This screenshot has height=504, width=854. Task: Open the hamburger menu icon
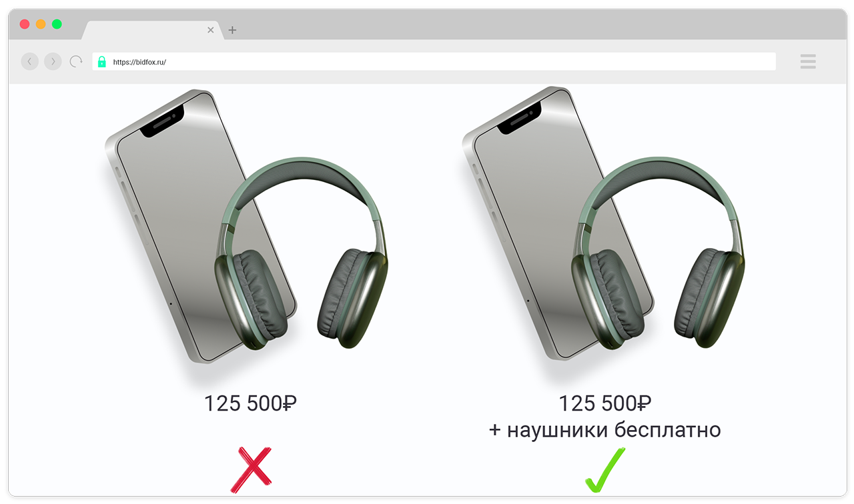point(808,61)
